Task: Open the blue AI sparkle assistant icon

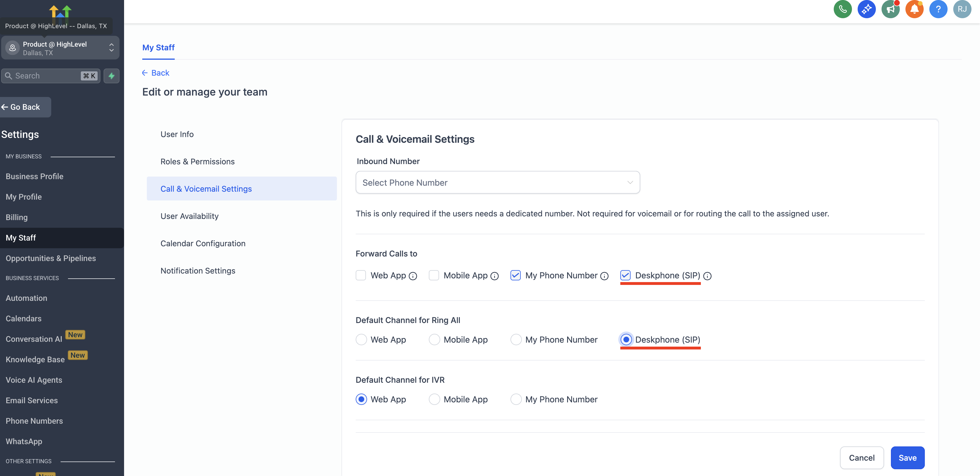Action: coord(866,9)
